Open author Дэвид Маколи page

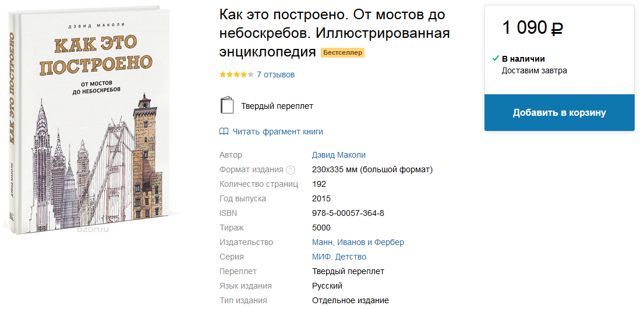coord(339,155)
